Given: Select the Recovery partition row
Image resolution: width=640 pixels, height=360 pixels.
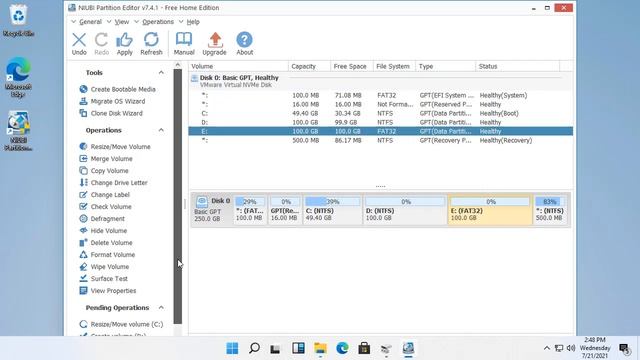Looking at the screenshot, I should tap(380, 140).
